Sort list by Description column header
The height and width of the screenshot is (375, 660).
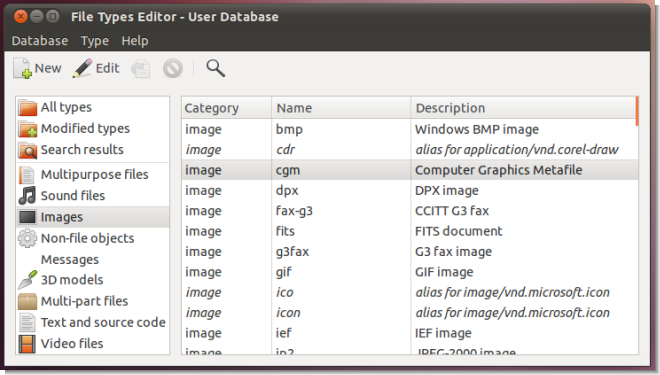pos(523,108)
